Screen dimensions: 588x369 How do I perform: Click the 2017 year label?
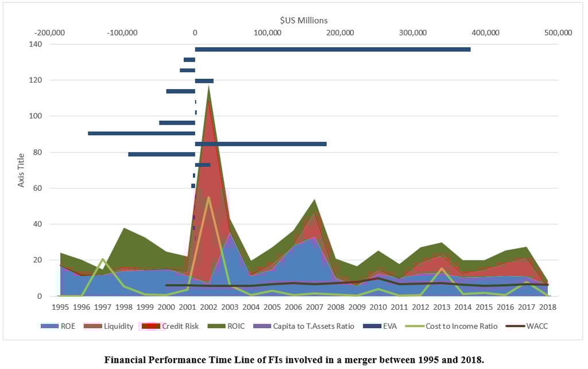[x=526, y=307]
